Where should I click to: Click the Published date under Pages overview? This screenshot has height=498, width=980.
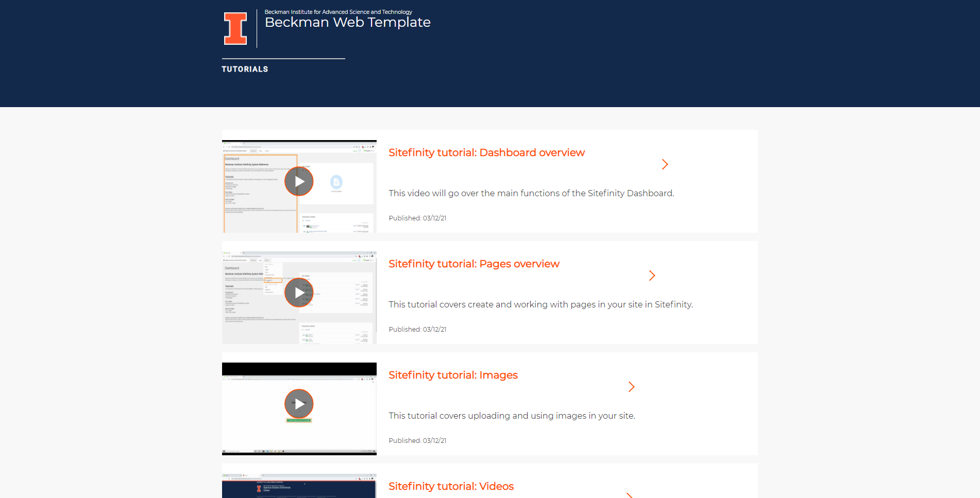pyautogui.click(x=417, y=330)
